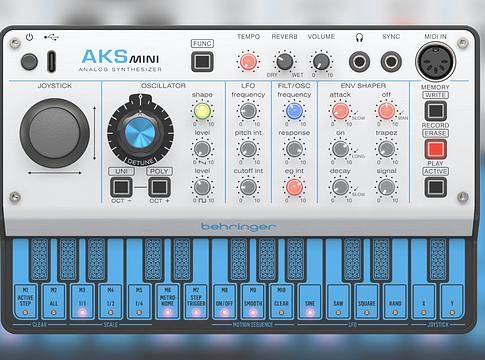This screenshot has height=360, width=485.
Task: Tap the M2 ALL key
Action: point(54,301)
